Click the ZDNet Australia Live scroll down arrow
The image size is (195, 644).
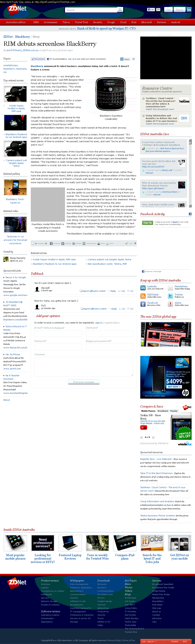190,206
